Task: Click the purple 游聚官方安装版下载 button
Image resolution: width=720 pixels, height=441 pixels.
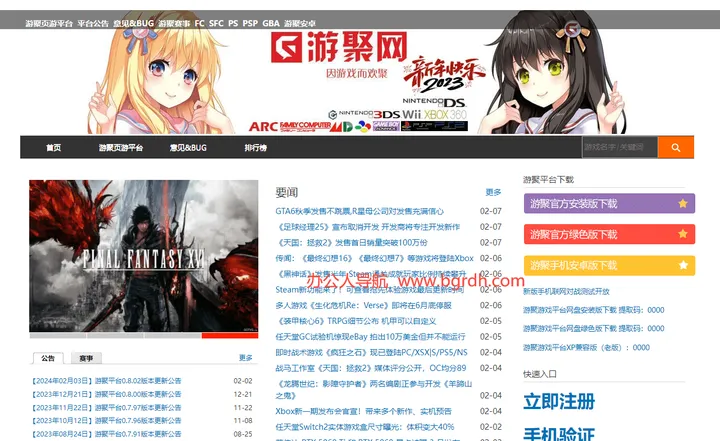Action: (x=609, y=204)
